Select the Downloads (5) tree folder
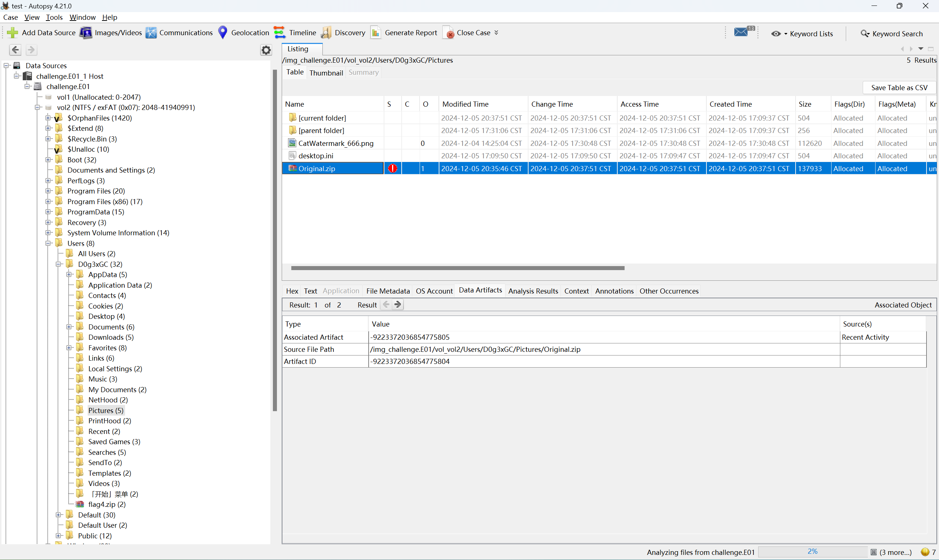The width and height of the screenshot is (939, 560). [111, 338]
